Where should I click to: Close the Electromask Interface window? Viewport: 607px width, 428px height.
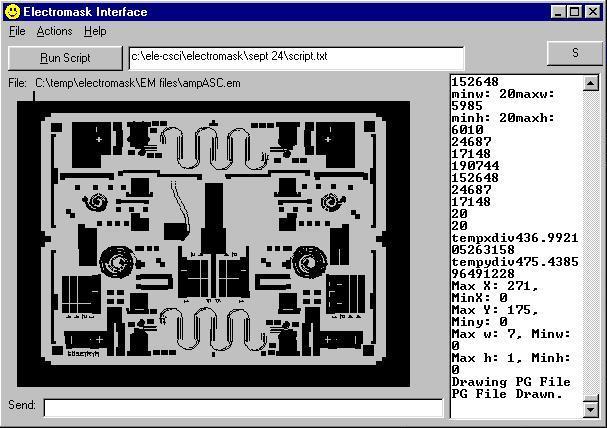(x=594, y=12)
